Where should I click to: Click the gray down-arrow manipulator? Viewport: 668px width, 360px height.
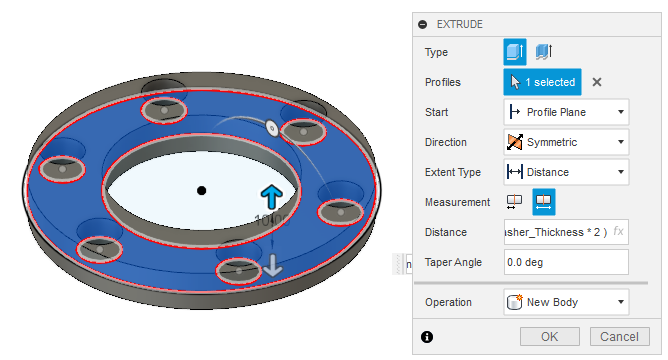(x=273, y=266)
